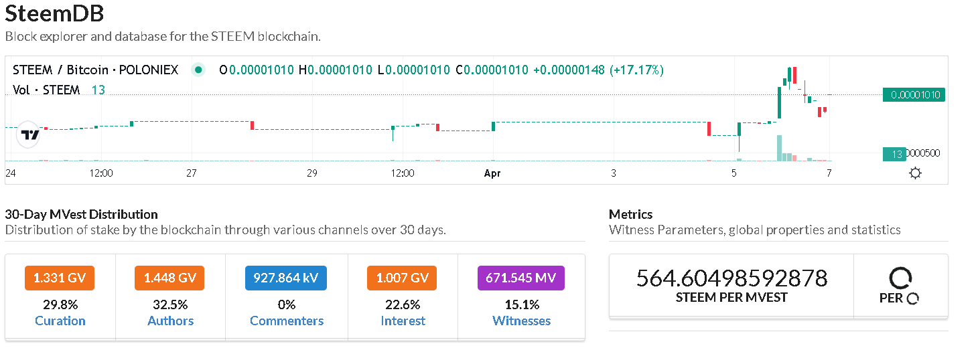Click the 1.331 GV orange badge
The width and height of the screenshot is (980, 352).
point(60,278)
